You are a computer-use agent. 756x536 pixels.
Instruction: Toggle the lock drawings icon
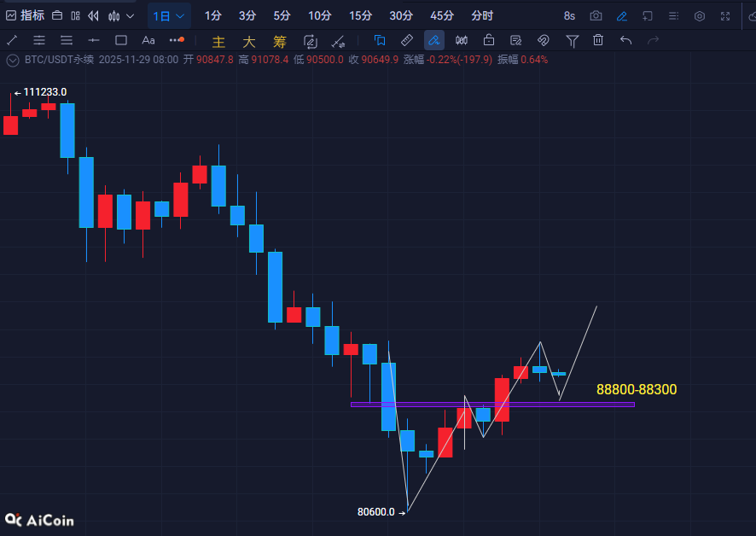click(x=488, y=40)
